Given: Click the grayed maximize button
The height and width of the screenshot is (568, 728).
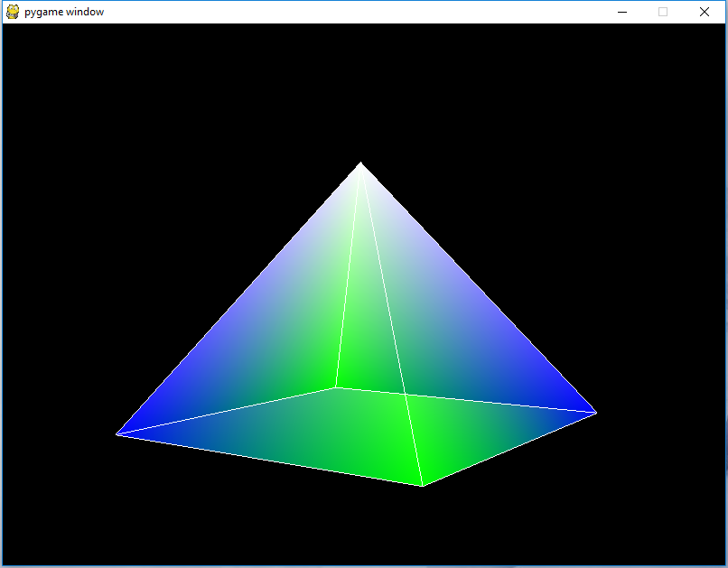Looking at the screenshot, I should click(662, 12).
